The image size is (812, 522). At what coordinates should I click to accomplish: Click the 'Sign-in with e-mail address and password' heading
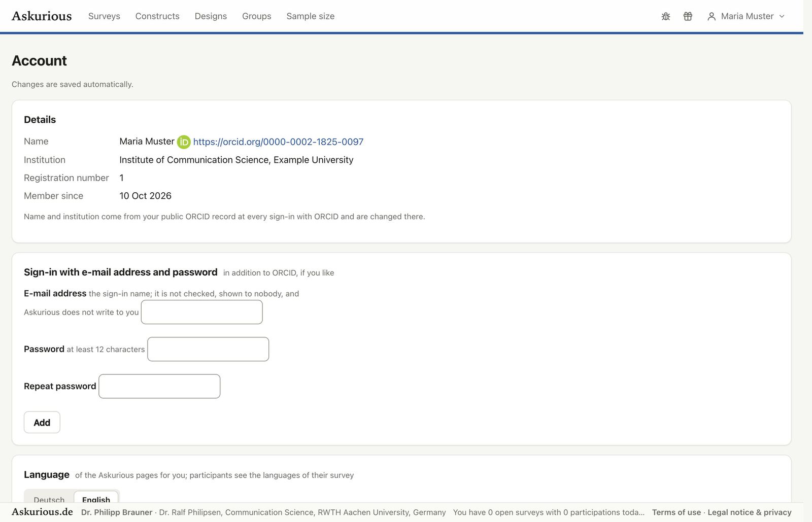point(121,272)
